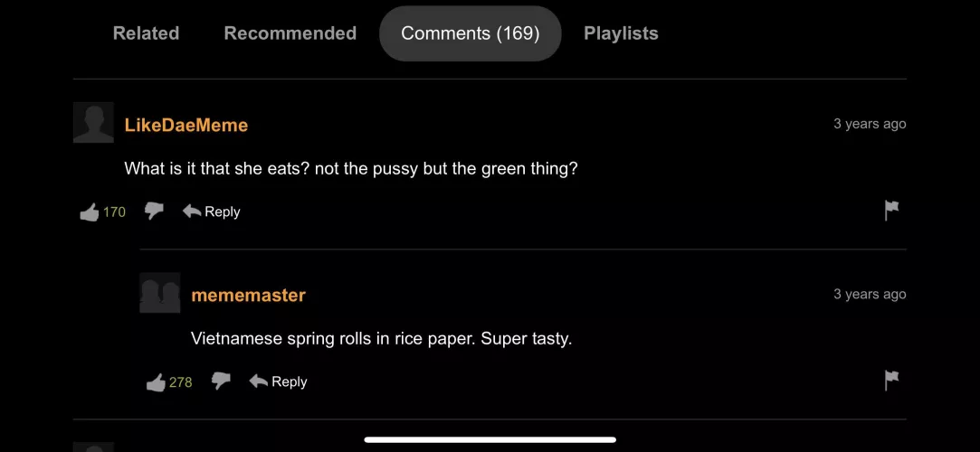
Task: Flag the LikeDaeMeme comment
Action: 891,211
